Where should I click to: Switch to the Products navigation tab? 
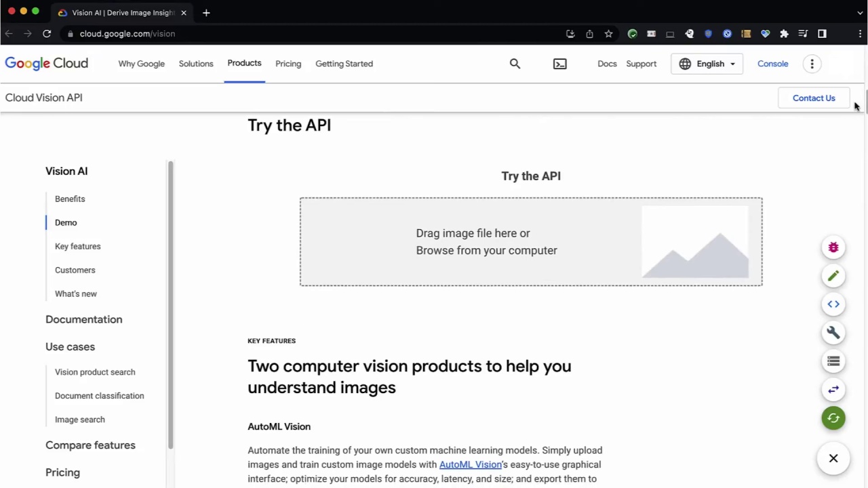(244, 63)
